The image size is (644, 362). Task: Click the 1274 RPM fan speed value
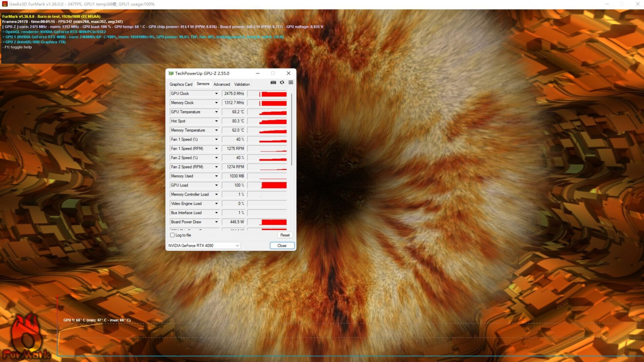[233, 167]
